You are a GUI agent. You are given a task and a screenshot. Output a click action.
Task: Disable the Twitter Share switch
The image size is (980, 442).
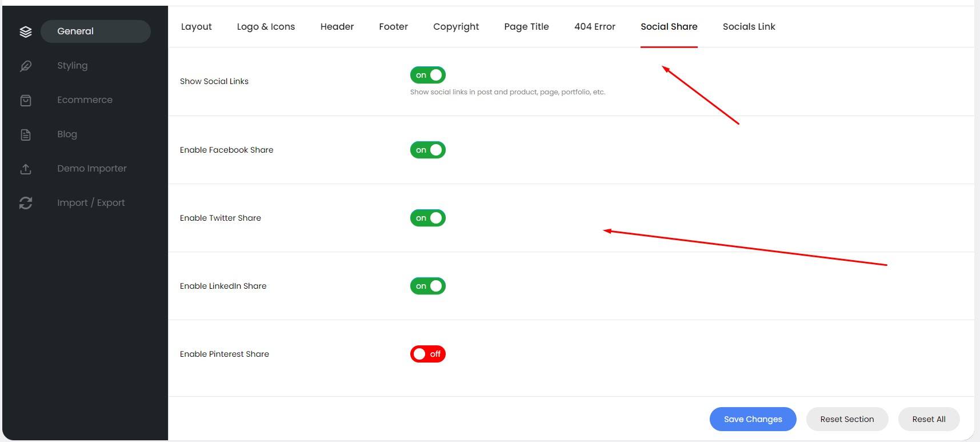coord(427,218)
